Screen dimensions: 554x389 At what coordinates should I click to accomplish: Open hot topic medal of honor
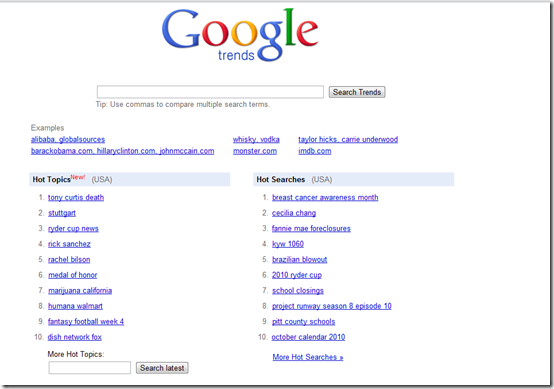point(72,275)
